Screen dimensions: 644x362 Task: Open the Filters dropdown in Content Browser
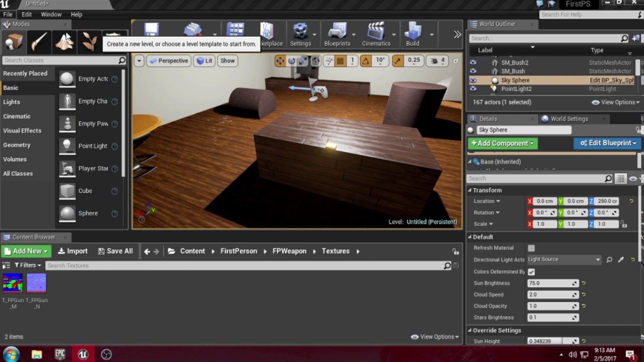28,265
